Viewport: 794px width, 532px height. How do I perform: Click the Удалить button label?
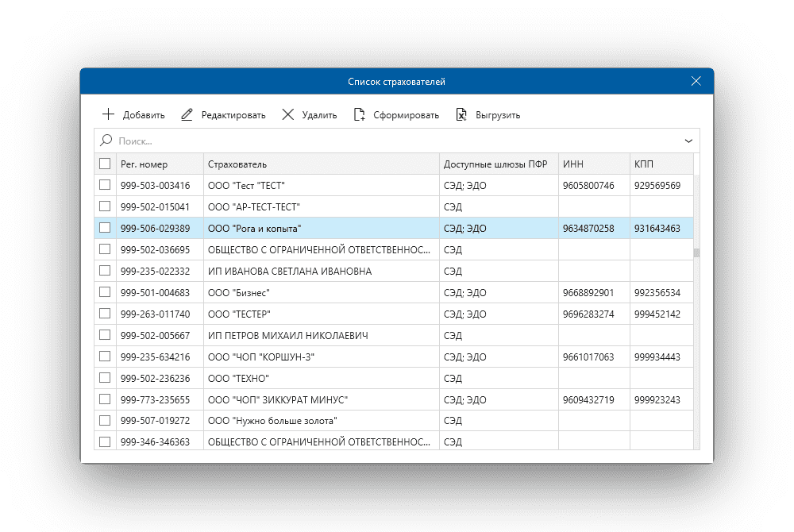tap(319, 115)
